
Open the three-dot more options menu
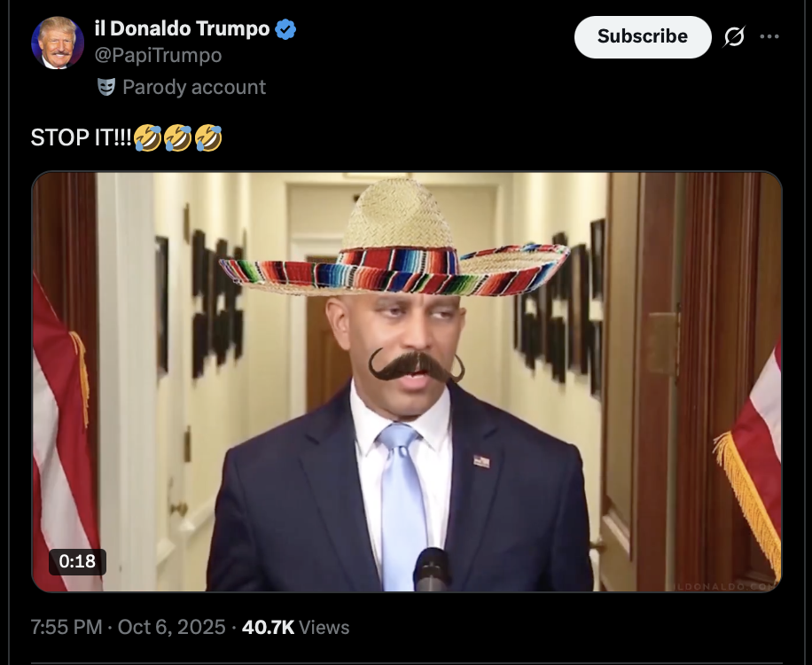769,36
